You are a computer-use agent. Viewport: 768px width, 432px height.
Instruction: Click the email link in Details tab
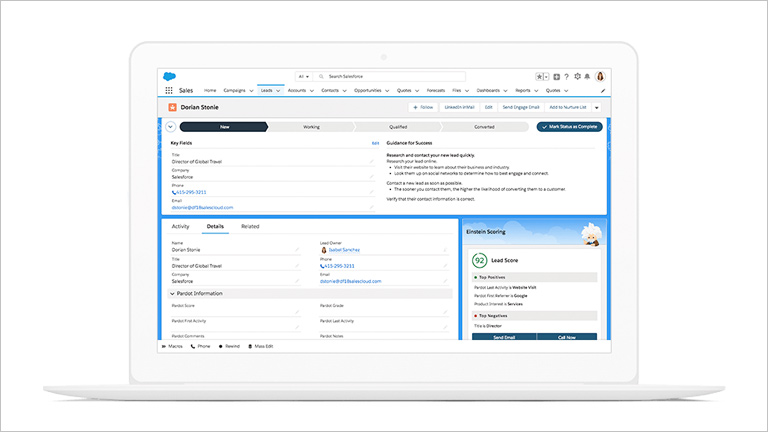(x=350, y=281)
